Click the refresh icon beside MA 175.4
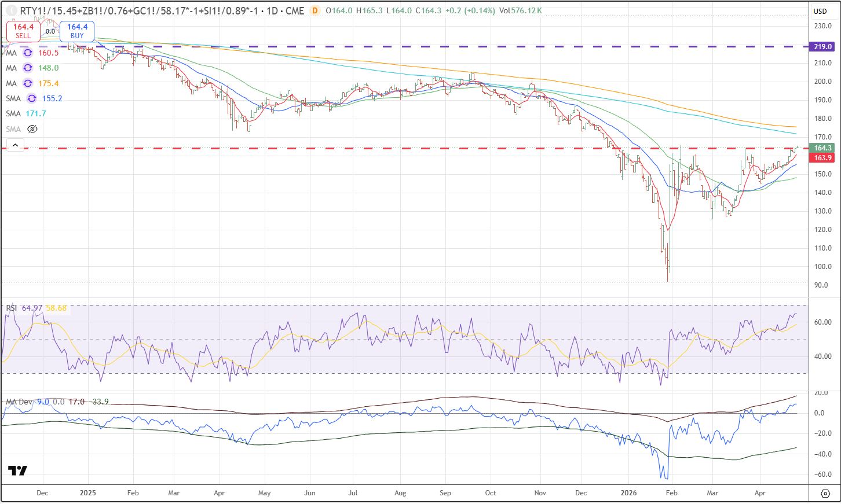 pos(27,83)
